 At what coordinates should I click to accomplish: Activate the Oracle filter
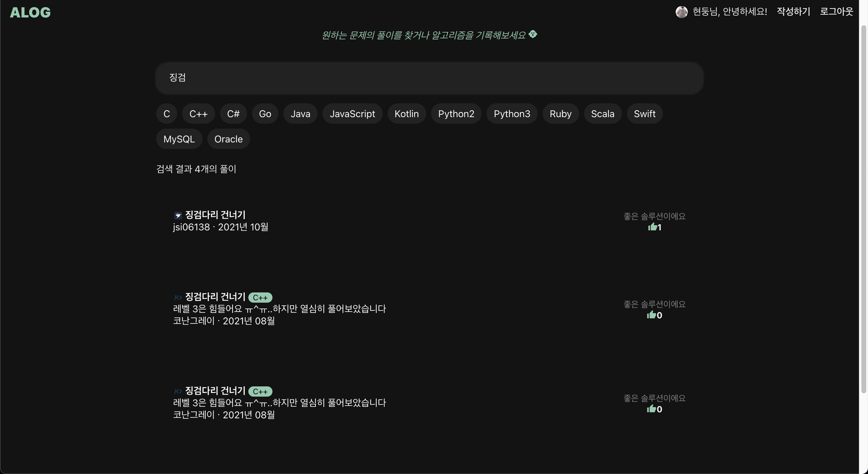pyautogui.click(x=228, y=139)
